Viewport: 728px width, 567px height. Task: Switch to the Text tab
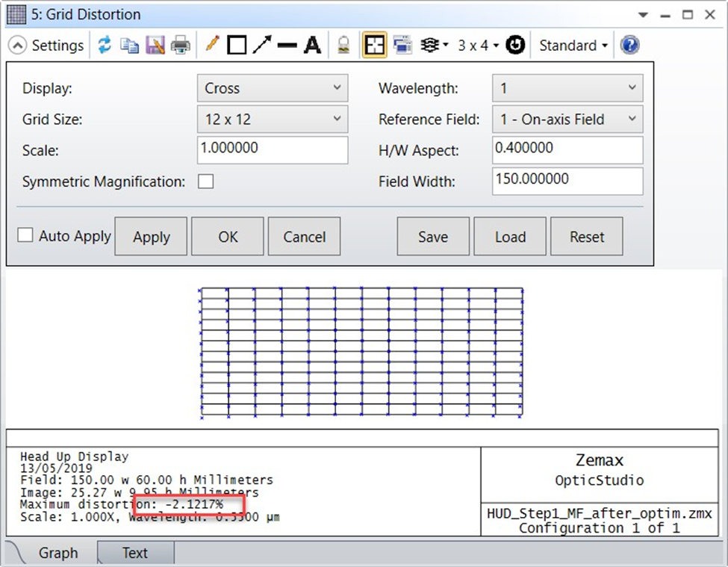point(135,553)
